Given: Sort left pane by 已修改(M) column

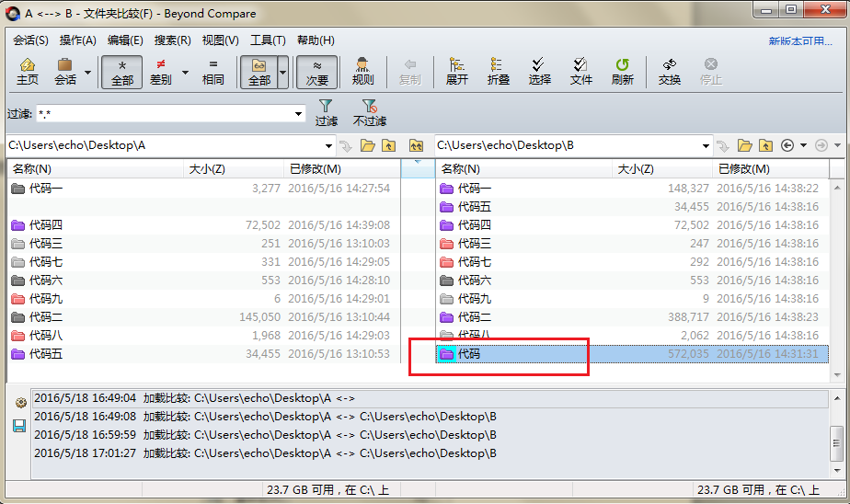Looking at the screenshot, I should click(342, 169).
